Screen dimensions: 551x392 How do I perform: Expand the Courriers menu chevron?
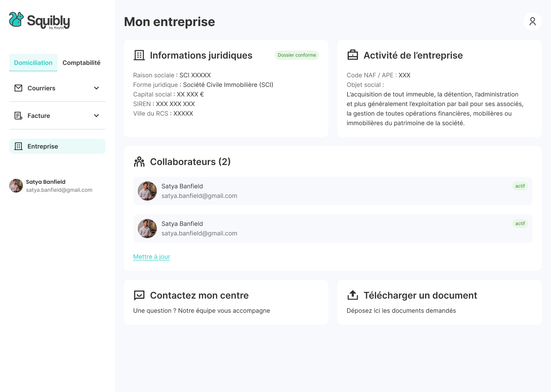pos(96,88)
